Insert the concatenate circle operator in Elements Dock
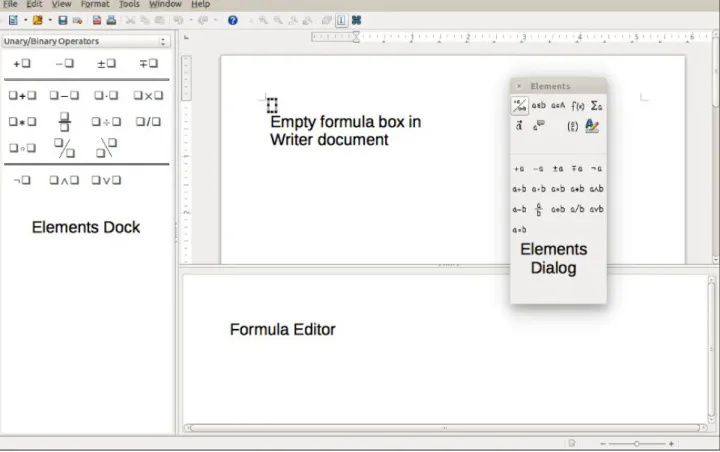The width and height of the screenshot is (720, 452). coord(22,148)
